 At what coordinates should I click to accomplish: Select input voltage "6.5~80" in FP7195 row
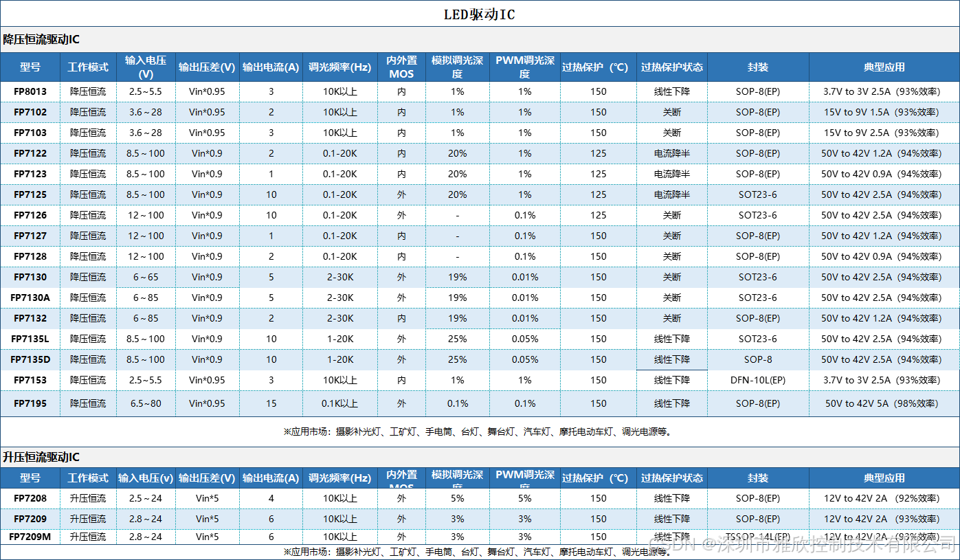point(146,403)
